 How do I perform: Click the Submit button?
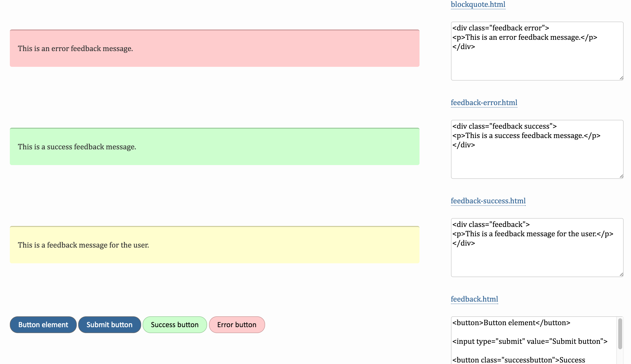[109, 325]
